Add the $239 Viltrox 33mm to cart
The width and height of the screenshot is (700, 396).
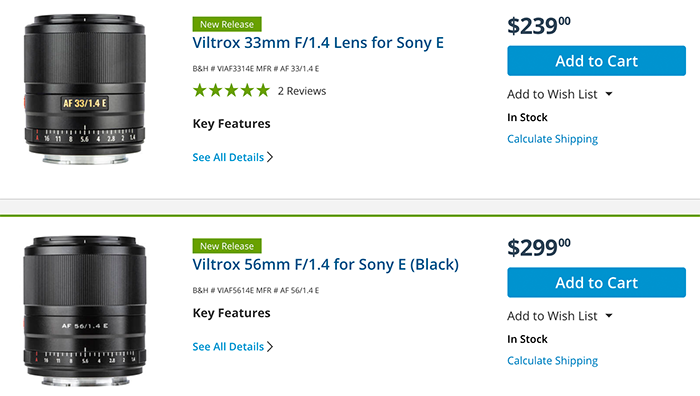596,61
